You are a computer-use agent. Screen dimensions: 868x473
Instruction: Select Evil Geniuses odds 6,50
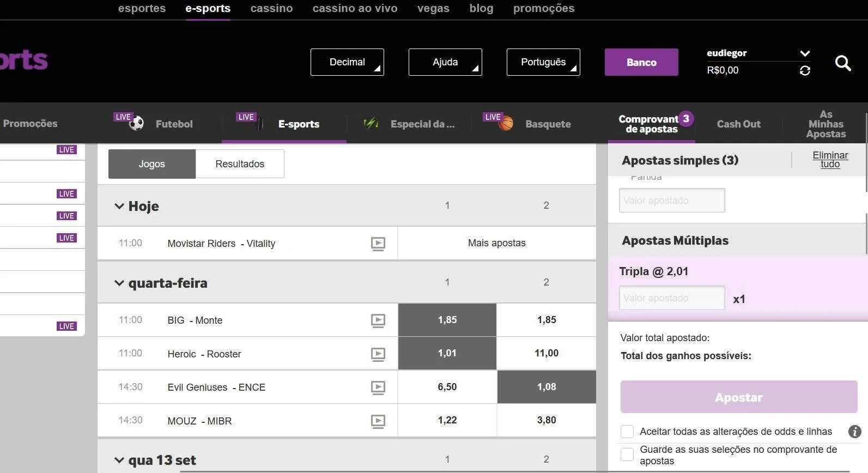pyautogui.click(x=447, y=387)
